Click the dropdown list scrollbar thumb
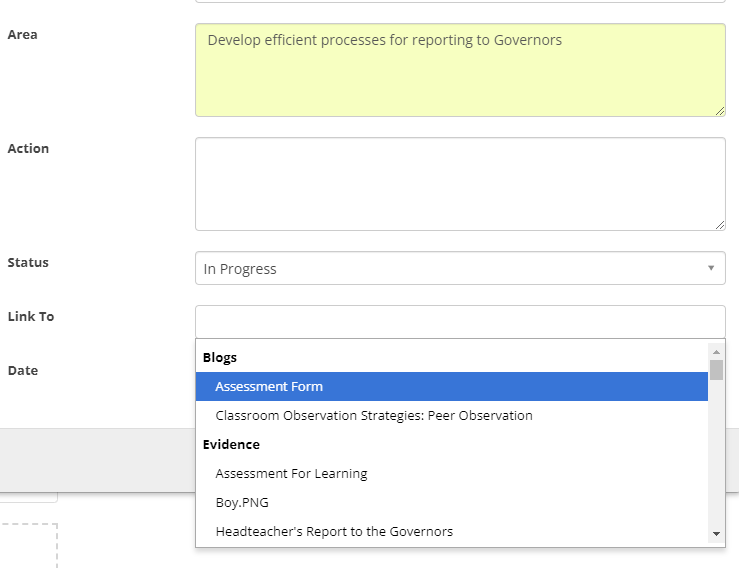 tap(716, 370)
